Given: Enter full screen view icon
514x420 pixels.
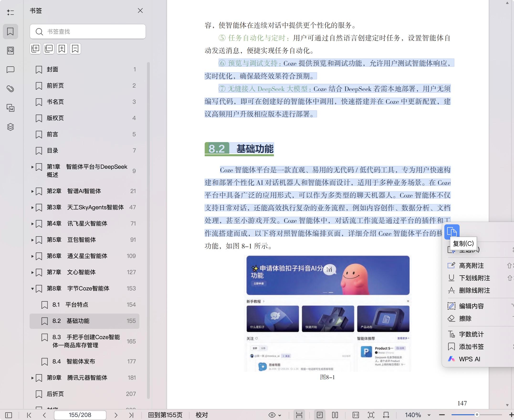Looking at the screenshot, I should [371, 415].
